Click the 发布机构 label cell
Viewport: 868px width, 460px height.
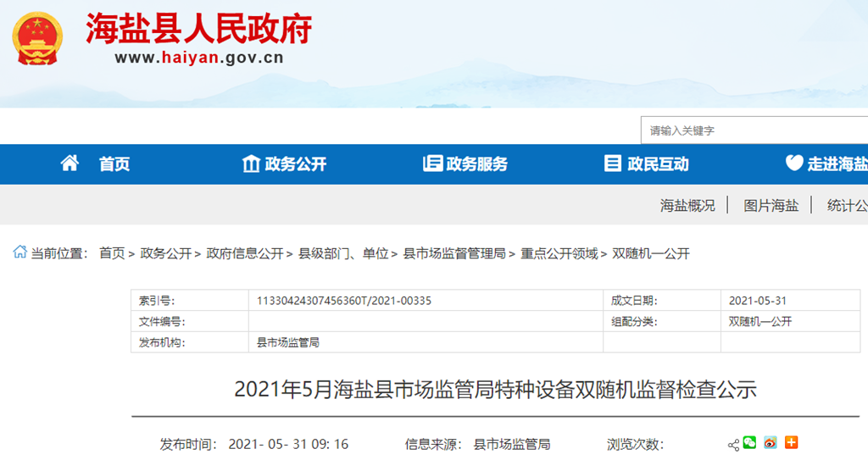pos(190,342)
